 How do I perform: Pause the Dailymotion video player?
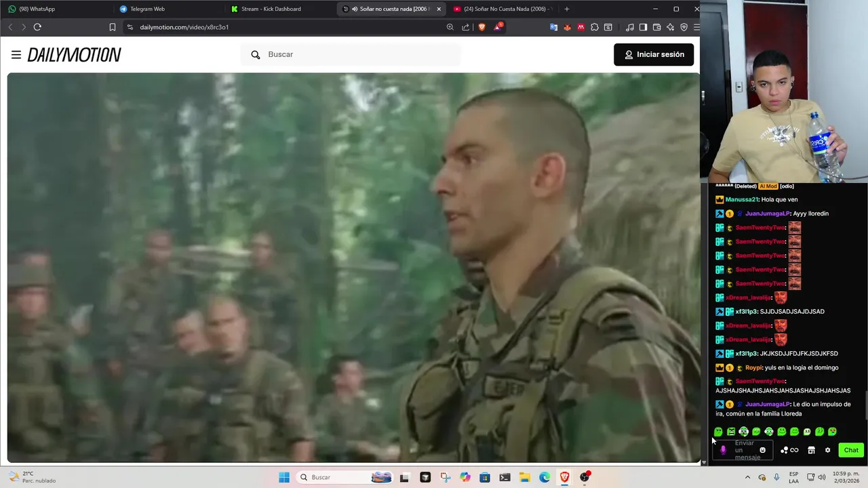(x=353, y=268)
